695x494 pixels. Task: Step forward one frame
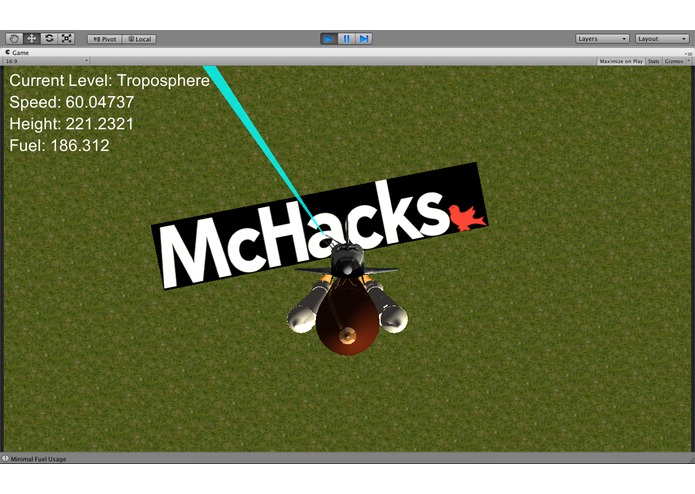(x=363, y=39)
